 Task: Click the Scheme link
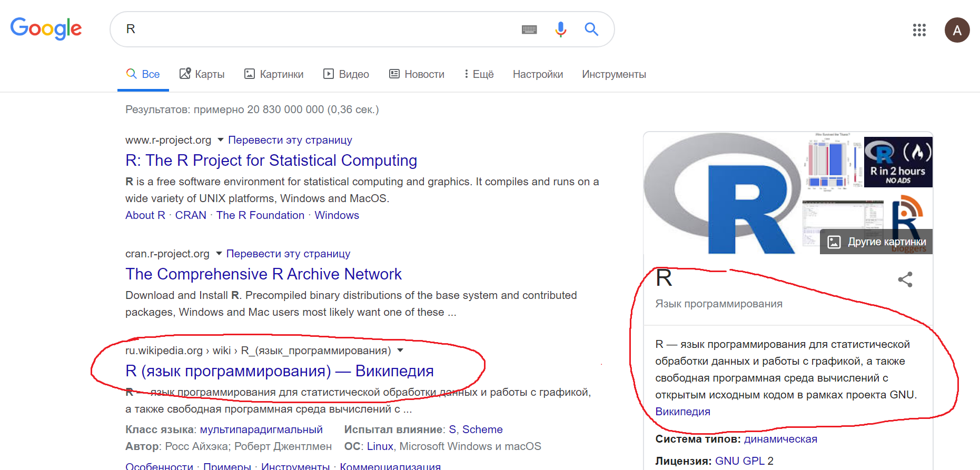(482, 429)
